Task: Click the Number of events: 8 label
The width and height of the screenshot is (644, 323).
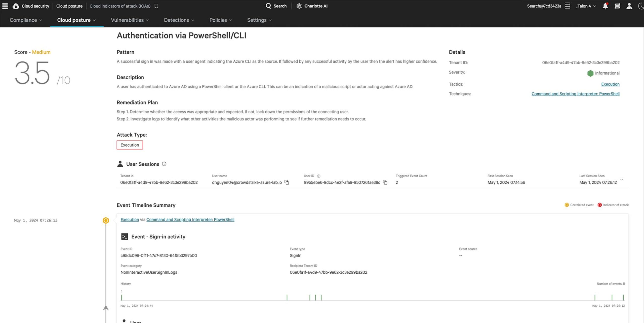Action: (611, 284)
